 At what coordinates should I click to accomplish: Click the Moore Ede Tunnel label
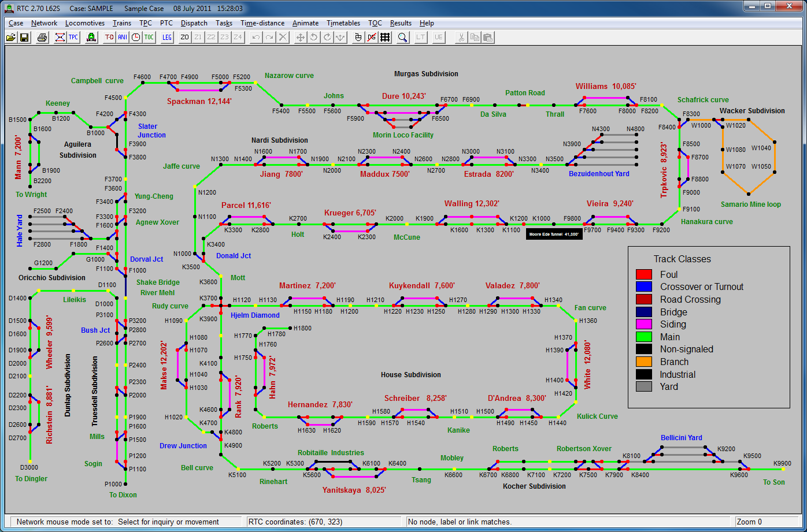click(x=553, y=235)
